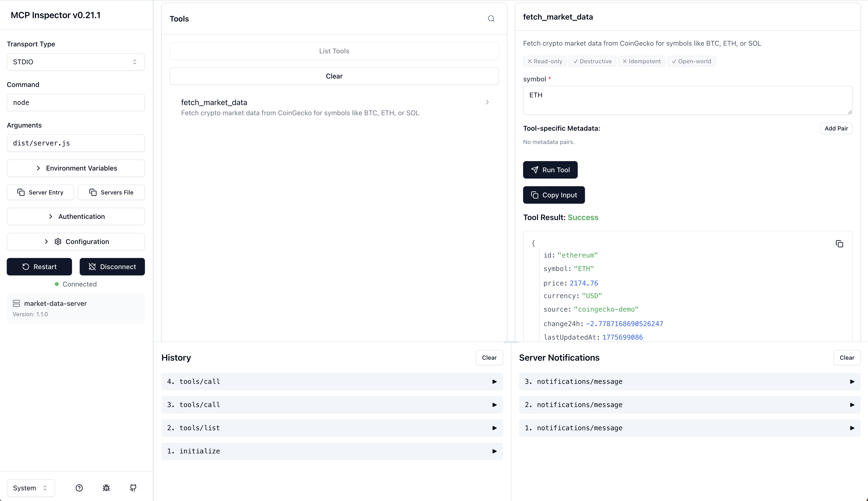The height and width of the screenshot is (501, 868).
Task: Click the symbol input field
Action: [x=687, y=100]
